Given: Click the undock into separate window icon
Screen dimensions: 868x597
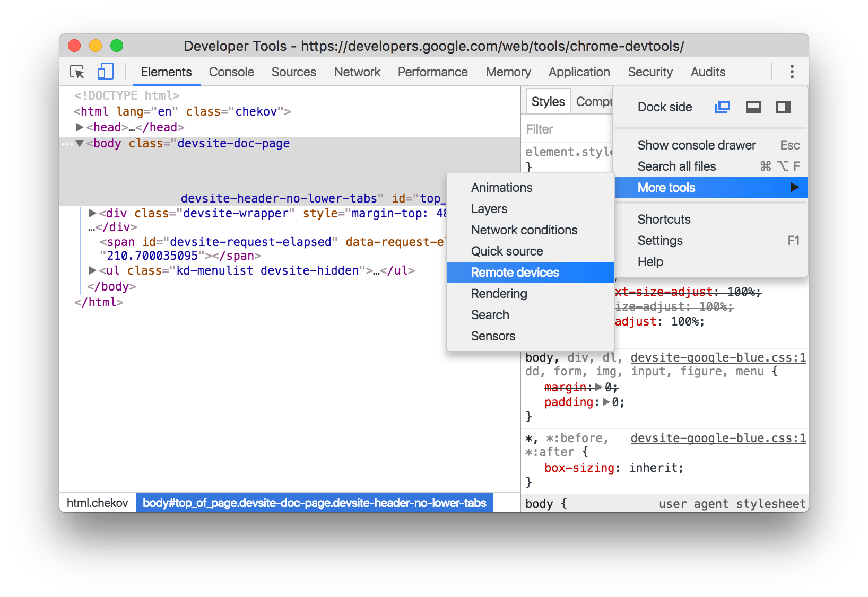Looking at the screenshot, I should [x=722, y=107].
